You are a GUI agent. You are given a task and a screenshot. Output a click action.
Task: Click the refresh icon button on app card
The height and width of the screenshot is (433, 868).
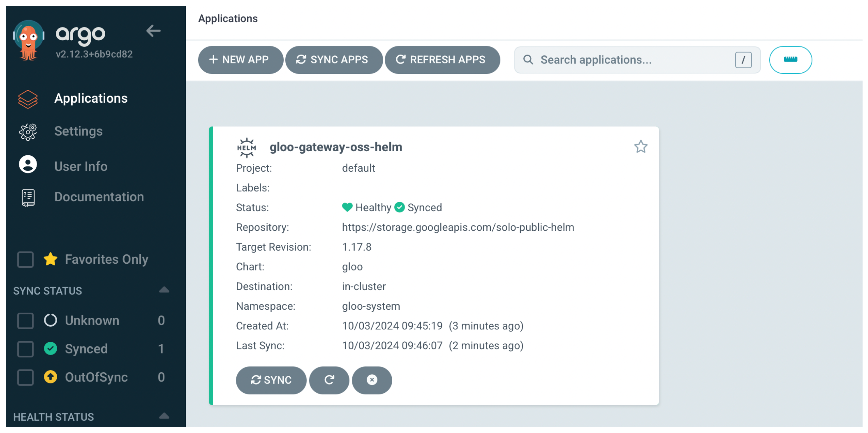329,380
